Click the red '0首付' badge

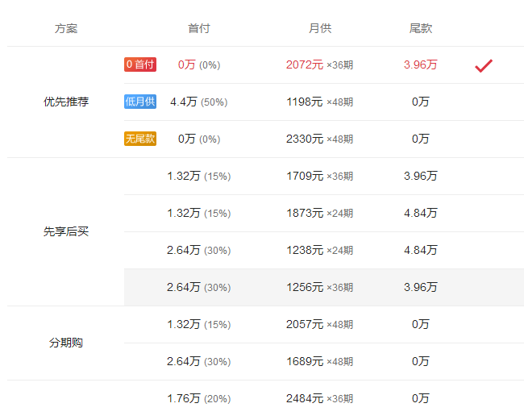point(140,64)
